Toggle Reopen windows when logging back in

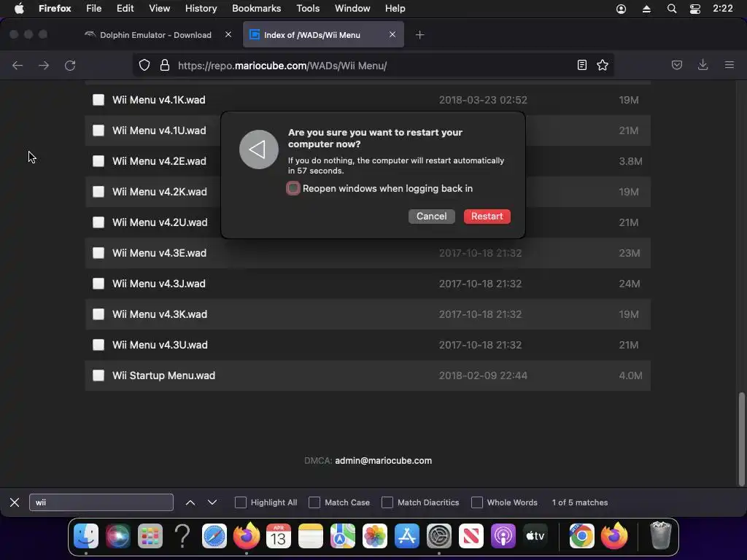(293, 188)
